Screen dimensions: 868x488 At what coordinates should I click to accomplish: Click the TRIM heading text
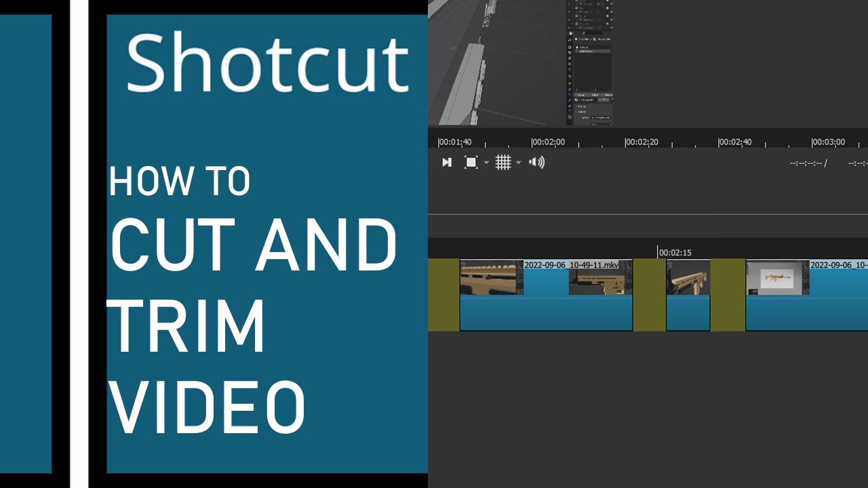coord(186,326)
